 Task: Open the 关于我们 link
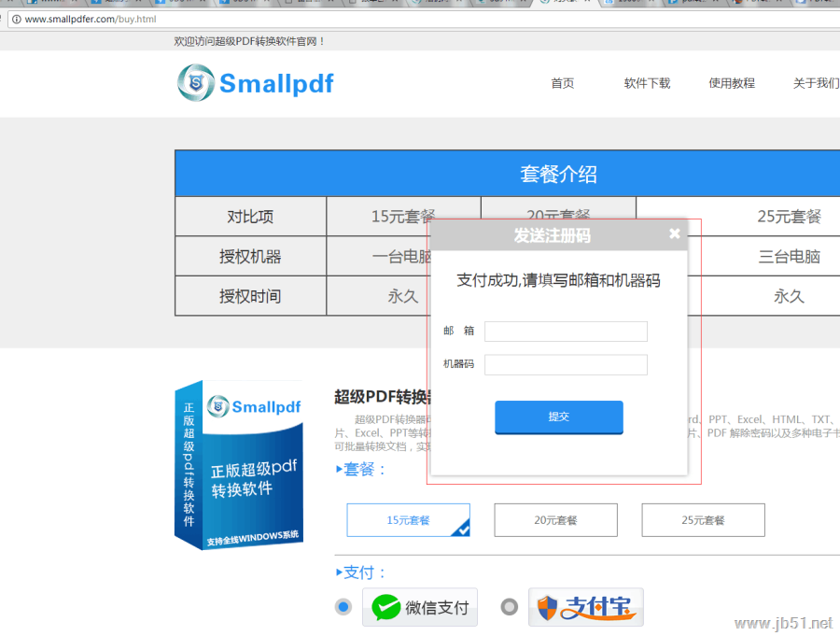click(x=816, y=83)
